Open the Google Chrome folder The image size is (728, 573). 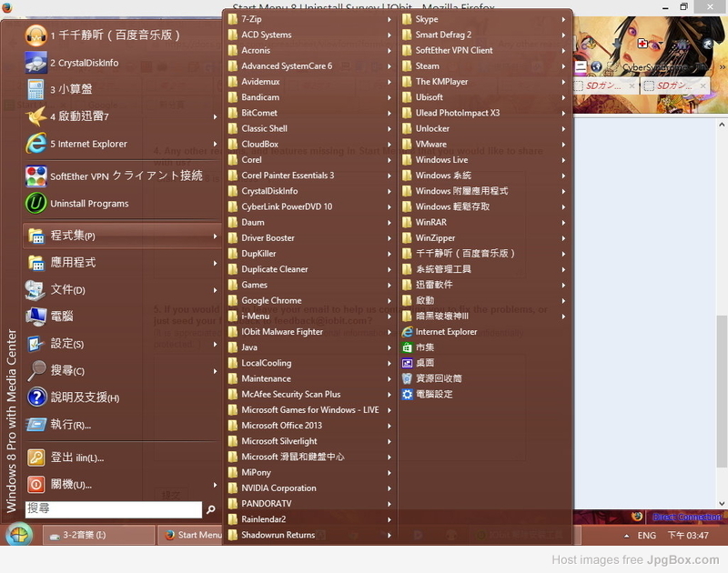[x=271, y=300]
